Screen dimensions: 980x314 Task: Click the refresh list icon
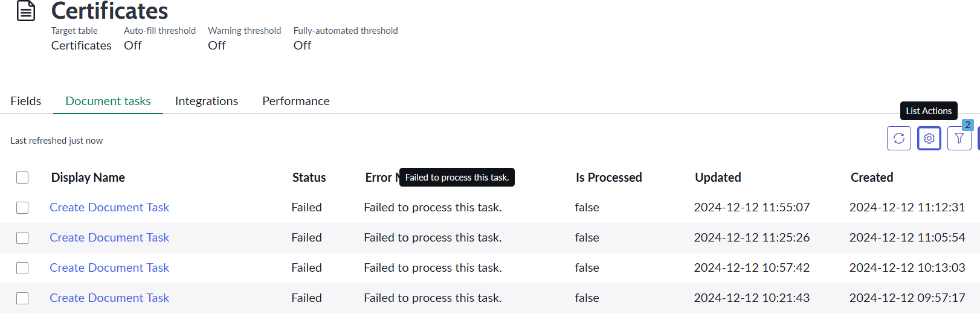coord(898,138)
